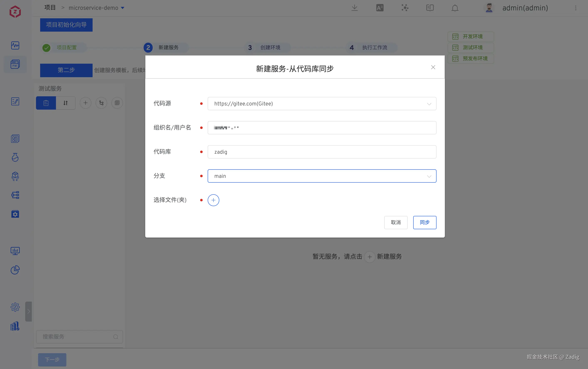Open system settings gear in sidebar
This screenshot has width=588, height=369.
pyautogui.click(x=15, y=307)
